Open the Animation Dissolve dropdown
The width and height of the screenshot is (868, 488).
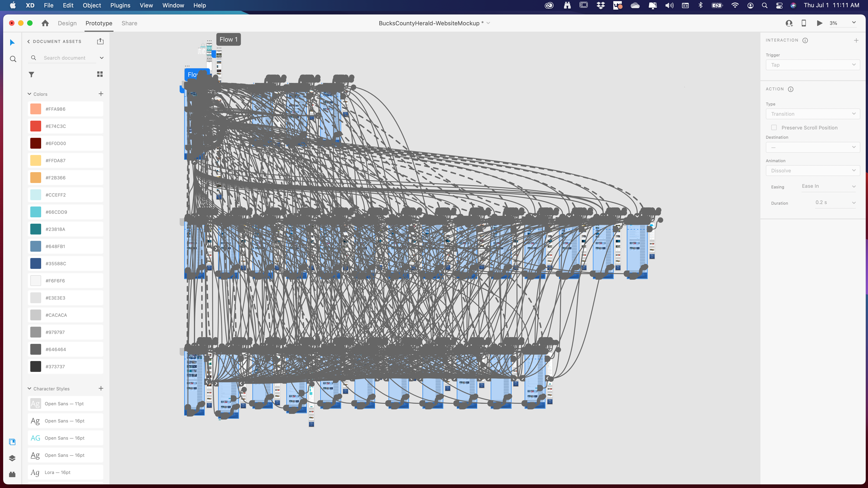(813, 170)
